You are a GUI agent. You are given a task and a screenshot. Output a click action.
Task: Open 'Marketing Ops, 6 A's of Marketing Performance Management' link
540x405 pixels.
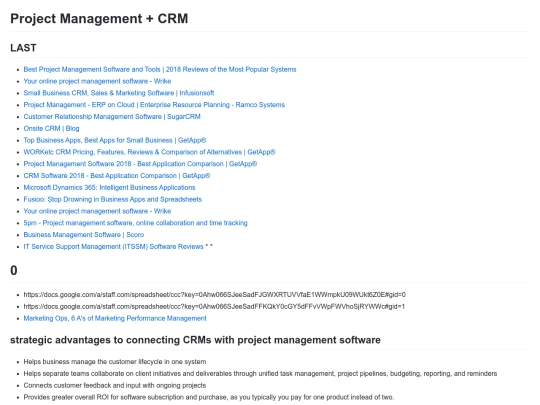tap(115, 318)
